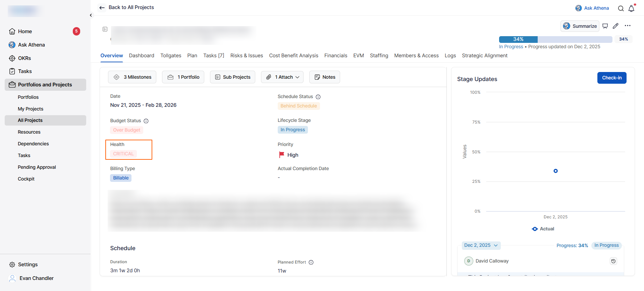Expand the 1 Attach dropdown
The height and width of the screenshot is (291, 644).
point(282,77)
